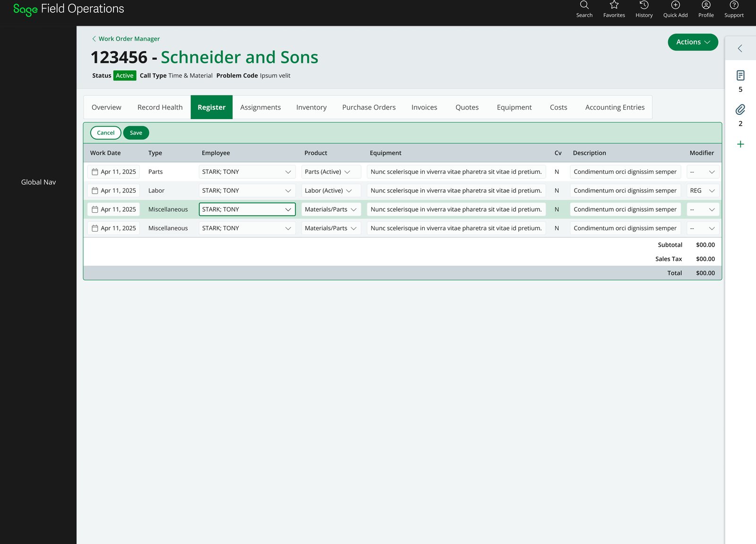
Task: Select the Register tab
Action: coord(212,107)
